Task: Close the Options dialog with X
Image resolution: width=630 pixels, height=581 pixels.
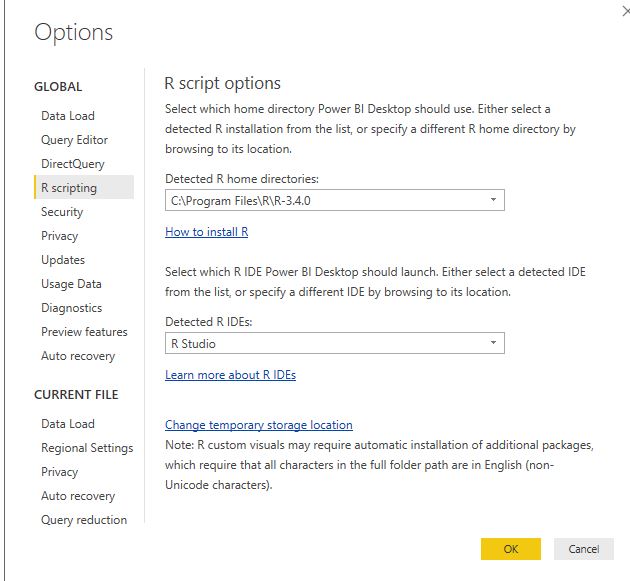Action: point(625,11)
